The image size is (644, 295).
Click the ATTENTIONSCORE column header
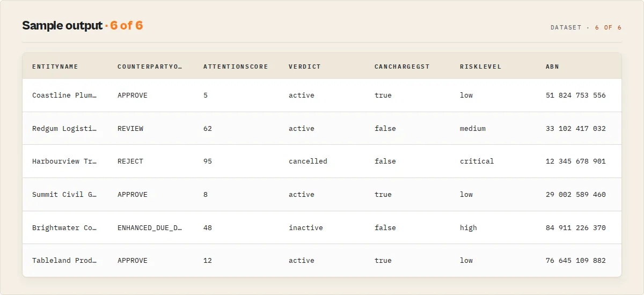tap(236, 67)
